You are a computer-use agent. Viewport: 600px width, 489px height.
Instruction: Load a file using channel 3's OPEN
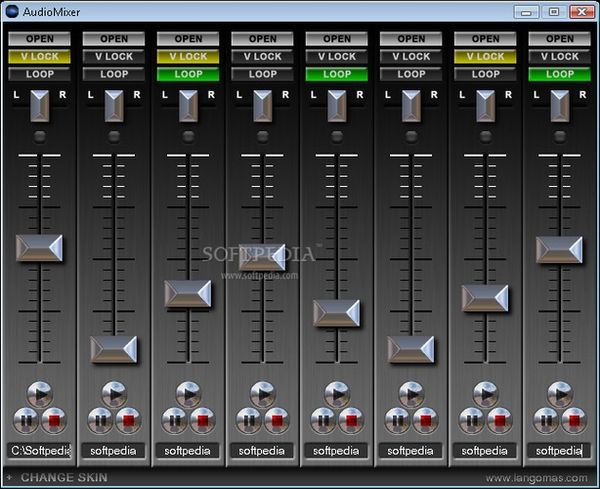tap(188, 39)
